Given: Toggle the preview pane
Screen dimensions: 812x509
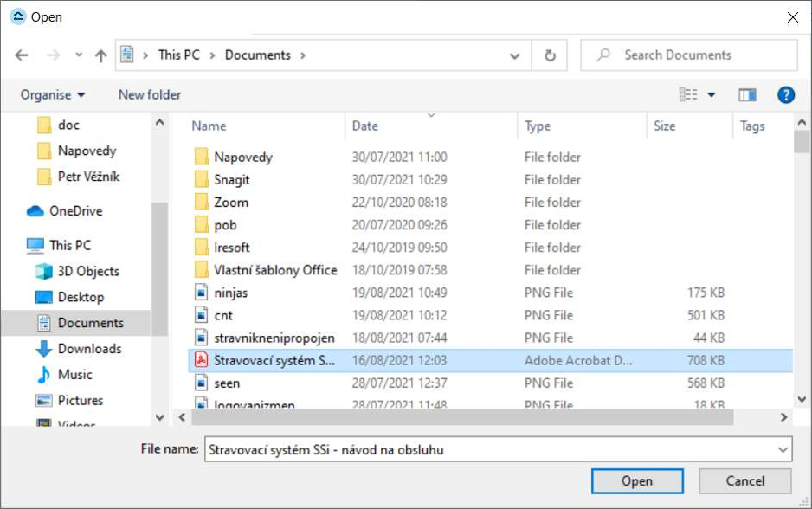Looking at the screenshot, I should click(x=747, y=94).
